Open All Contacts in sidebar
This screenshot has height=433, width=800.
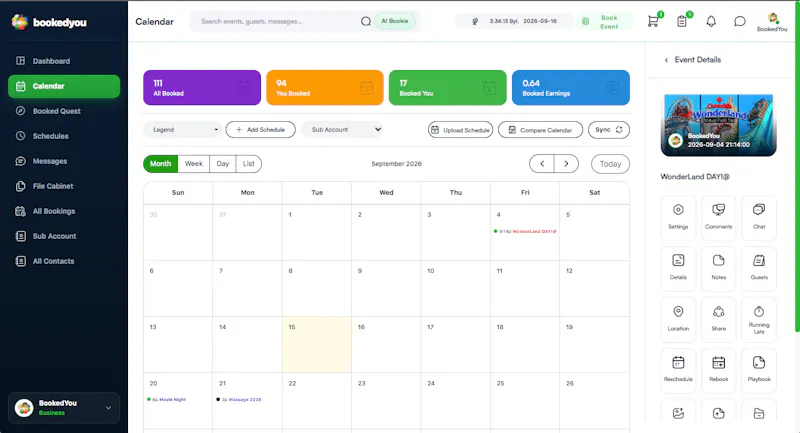[x=64, y=261]
